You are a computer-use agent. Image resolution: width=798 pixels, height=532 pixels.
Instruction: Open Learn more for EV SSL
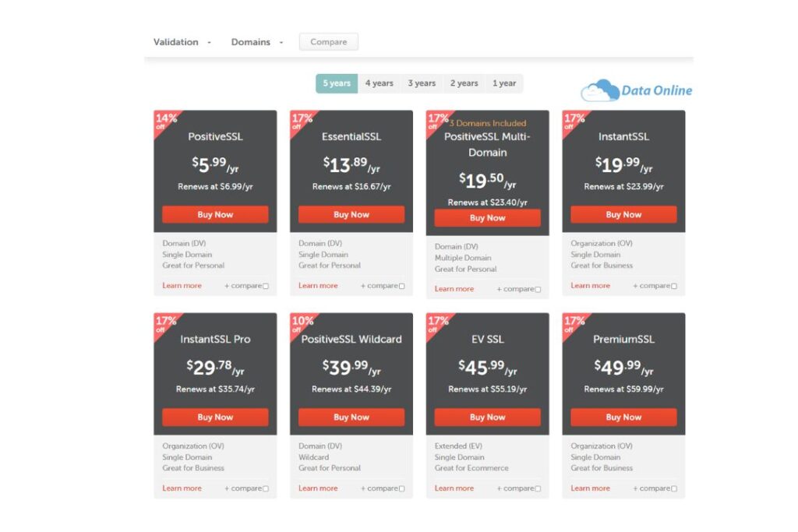tap(454, 488)
